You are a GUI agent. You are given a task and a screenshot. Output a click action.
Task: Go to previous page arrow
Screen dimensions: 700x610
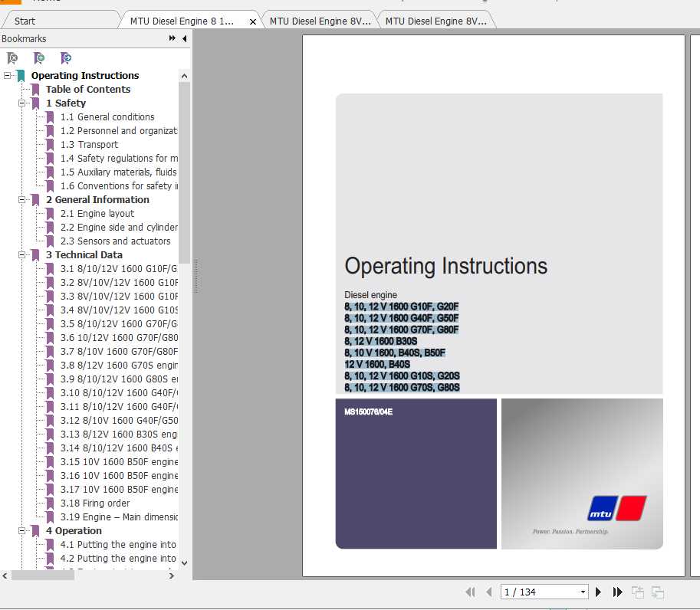coord(489,592)
